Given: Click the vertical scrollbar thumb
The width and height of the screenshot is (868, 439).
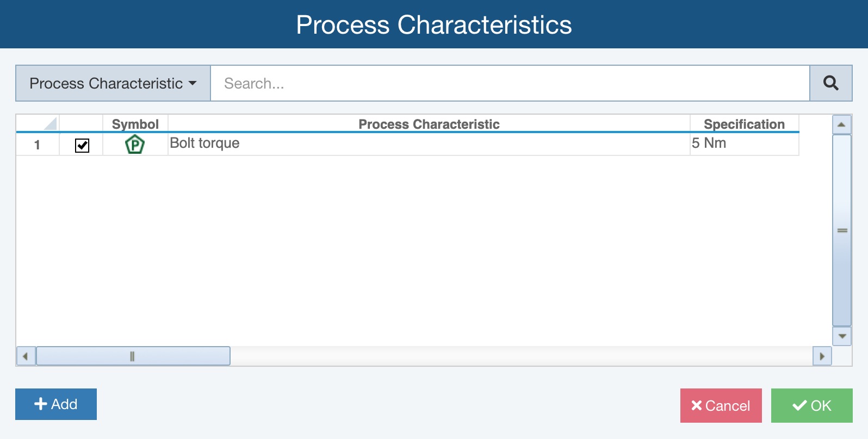Looking at the screenshot, I should [841, 230].
